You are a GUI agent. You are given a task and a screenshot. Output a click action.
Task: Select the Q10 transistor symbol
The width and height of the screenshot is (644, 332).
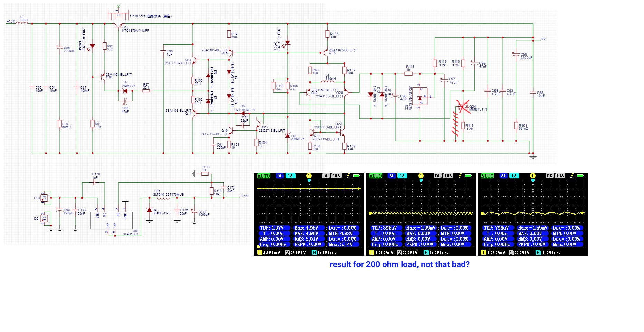103,77
